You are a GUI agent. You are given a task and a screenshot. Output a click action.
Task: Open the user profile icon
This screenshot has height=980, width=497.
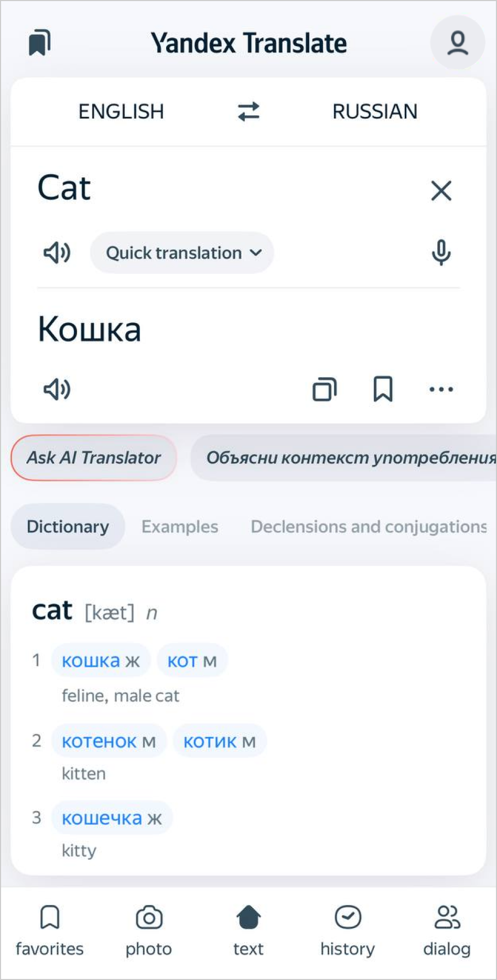point(457,42)
